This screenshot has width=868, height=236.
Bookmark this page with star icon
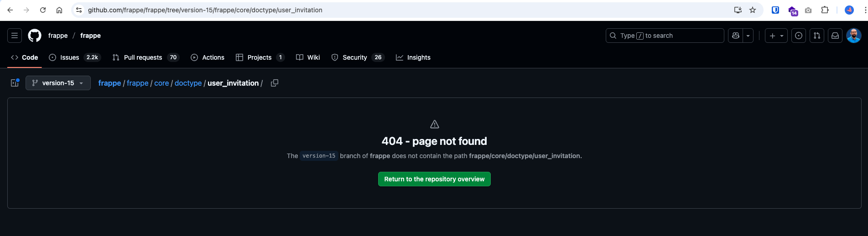[753, 10]
